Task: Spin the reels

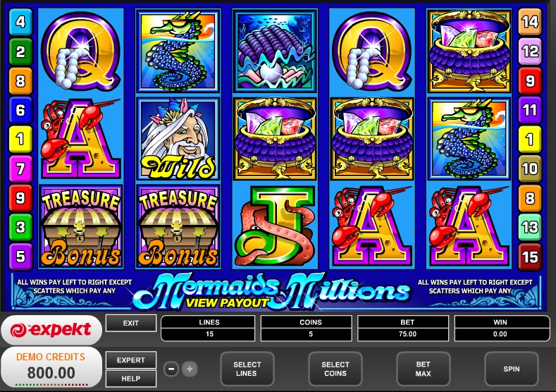Action: (x=512, y=369)
